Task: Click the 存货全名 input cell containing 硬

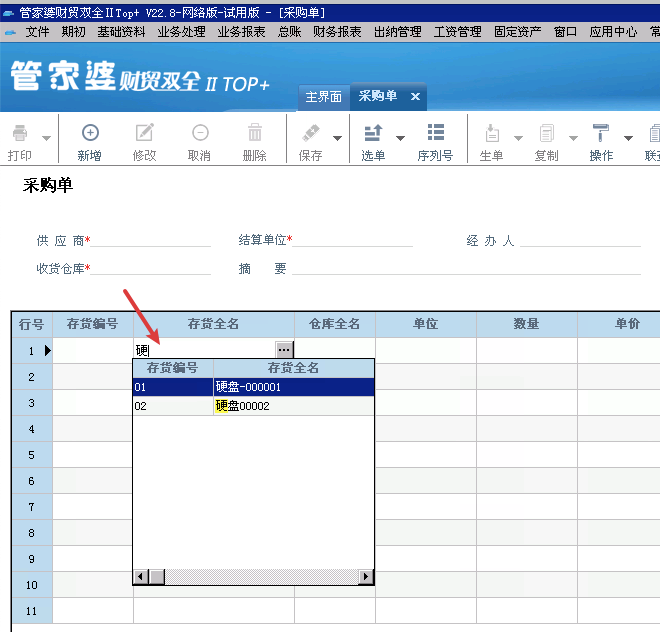Action: click(204, 350)
